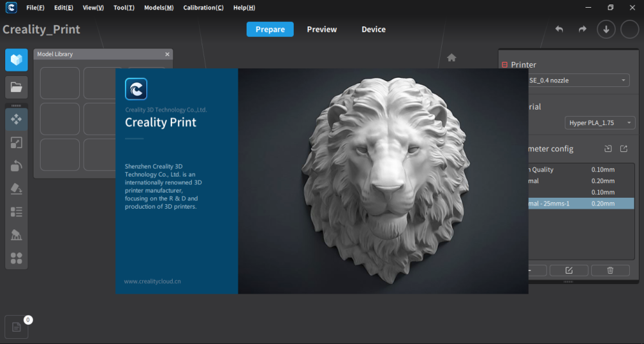Screen dimensions: 644x344
Task: Open the Models menu
Action: 159,8
